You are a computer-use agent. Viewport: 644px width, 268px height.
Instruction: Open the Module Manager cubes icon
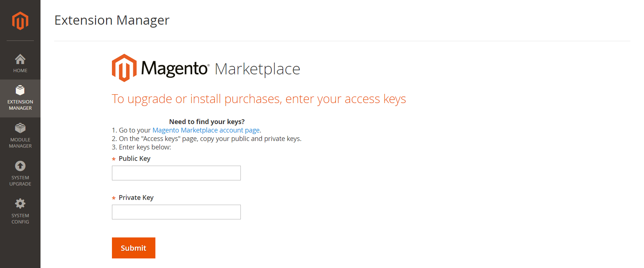click(20, 128)
